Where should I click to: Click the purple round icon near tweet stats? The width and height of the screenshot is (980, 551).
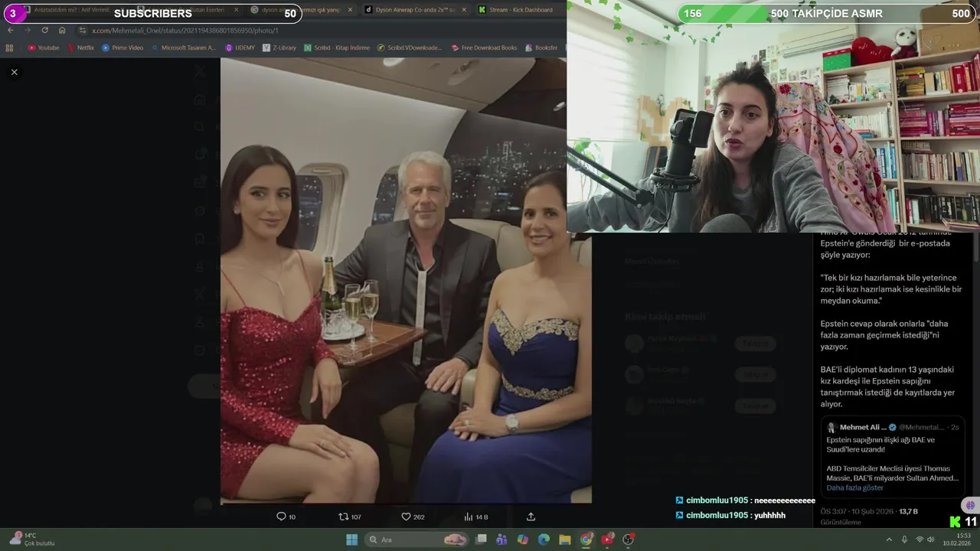click(971, 505)
